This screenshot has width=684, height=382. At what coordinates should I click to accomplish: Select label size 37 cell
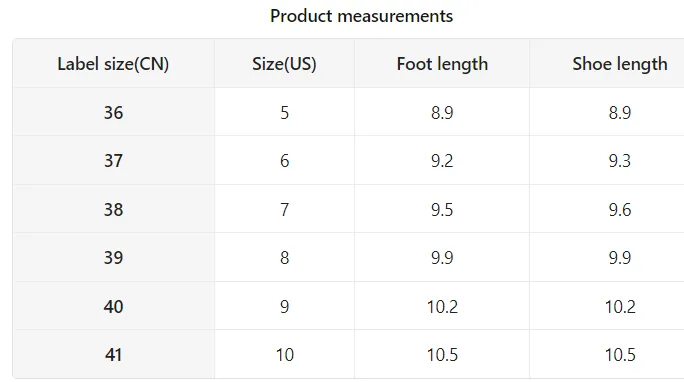[x=113, y=160]
